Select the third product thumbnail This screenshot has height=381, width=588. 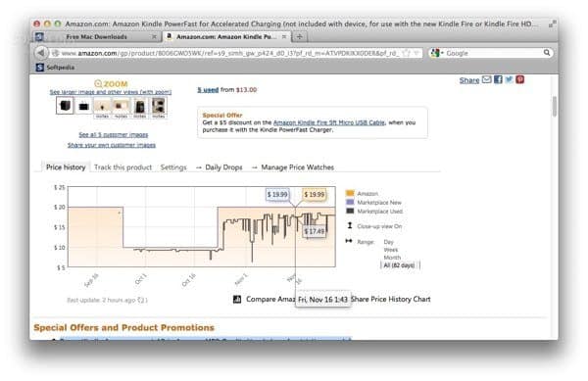point(102,107)
